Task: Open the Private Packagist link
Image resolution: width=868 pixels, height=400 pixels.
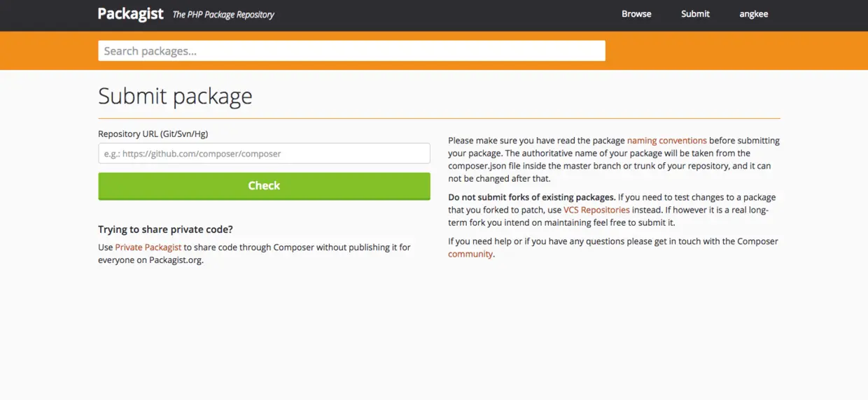Action: (148, 248)
